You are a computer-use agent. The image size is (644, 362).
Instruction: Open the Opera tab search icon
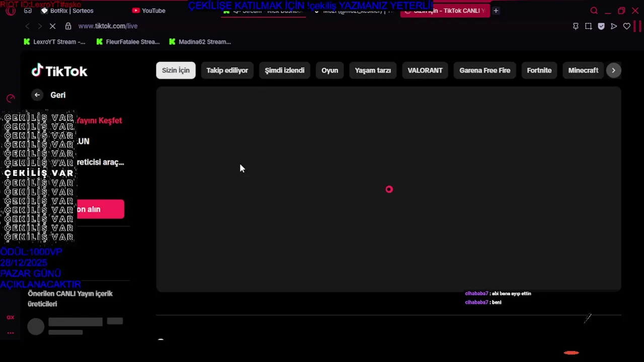(594, 11)
